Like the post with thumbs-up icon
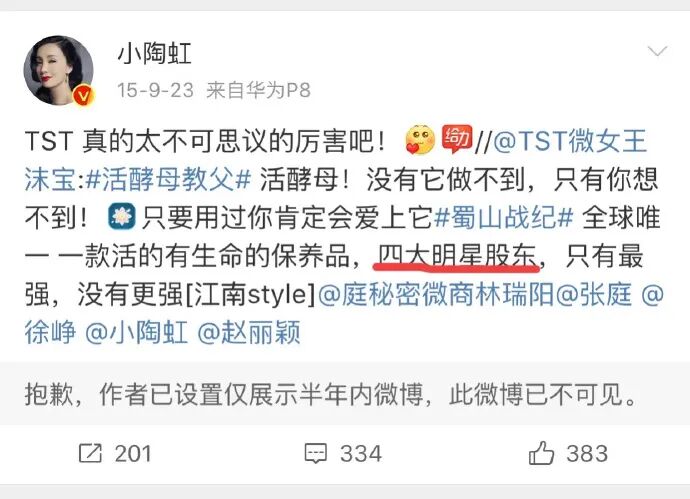690x499 pixels. point(541,453)
